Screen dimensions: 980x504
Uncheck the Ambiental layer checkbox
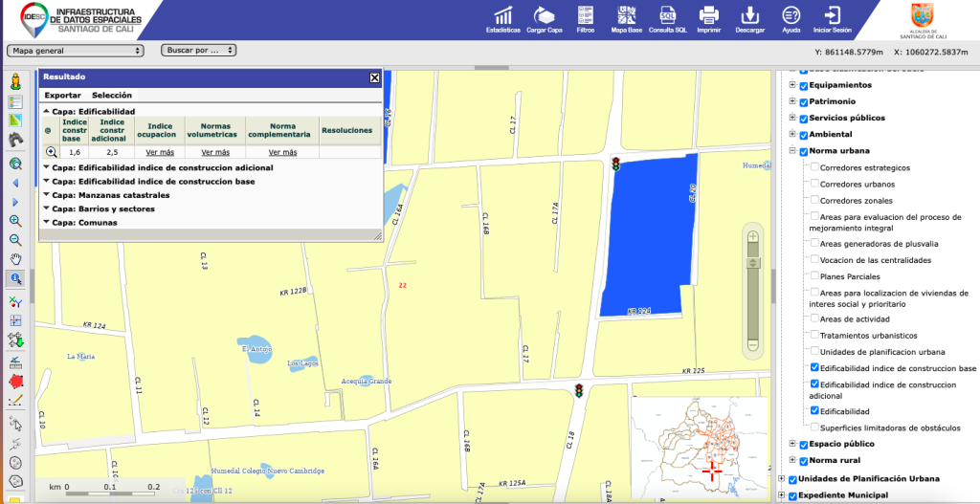(804, 135)
